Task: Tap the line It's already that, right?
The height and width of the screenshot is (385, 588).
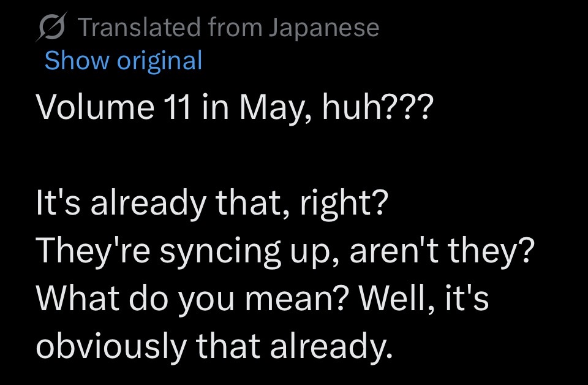Action: click(x=211, y=203)
